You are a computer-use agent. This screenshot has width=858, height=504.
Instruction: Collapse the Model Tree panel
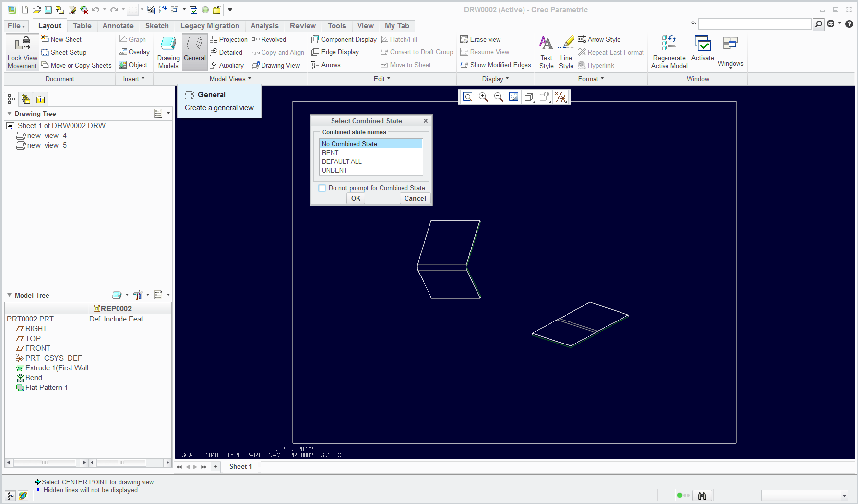click(9, 295)
